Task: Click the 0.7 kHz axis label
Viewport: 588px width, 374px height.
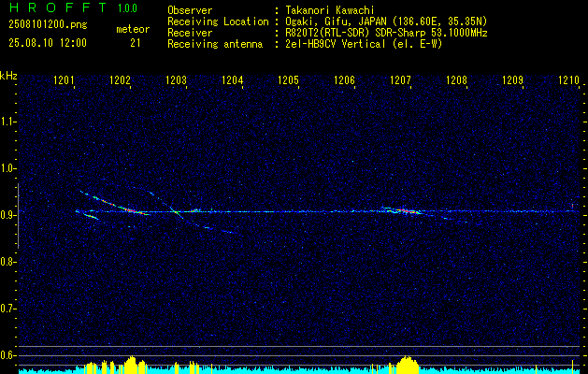Action: (7, 309)
